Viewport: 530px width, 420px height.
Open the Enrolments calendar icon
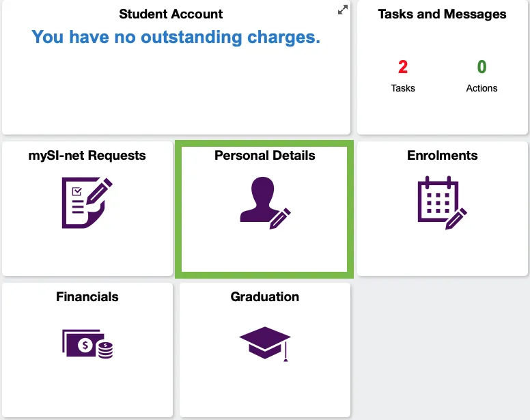[x=443, y=202]
